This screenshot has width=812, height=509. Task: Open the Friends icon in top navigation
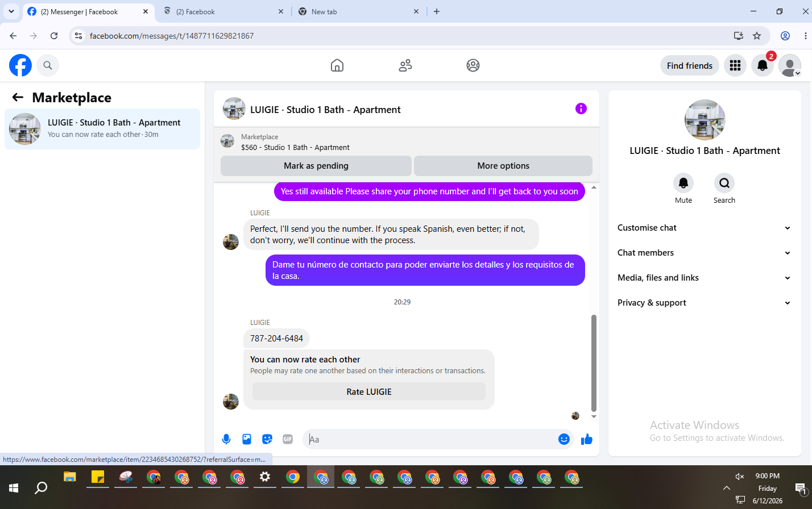(405, 65)
